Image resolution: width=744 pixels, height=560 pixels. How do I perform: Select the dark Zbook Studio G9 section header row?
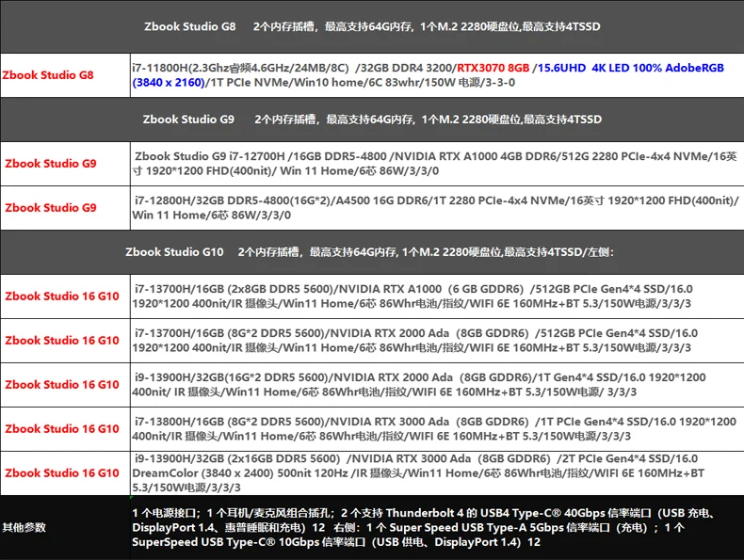[372, 120]
